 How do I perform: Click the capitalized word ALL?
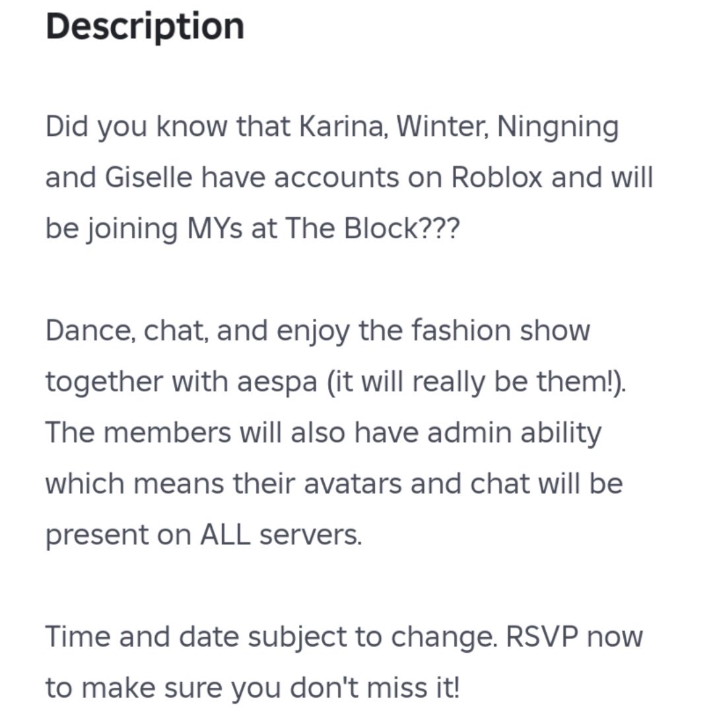pos(225,535)
